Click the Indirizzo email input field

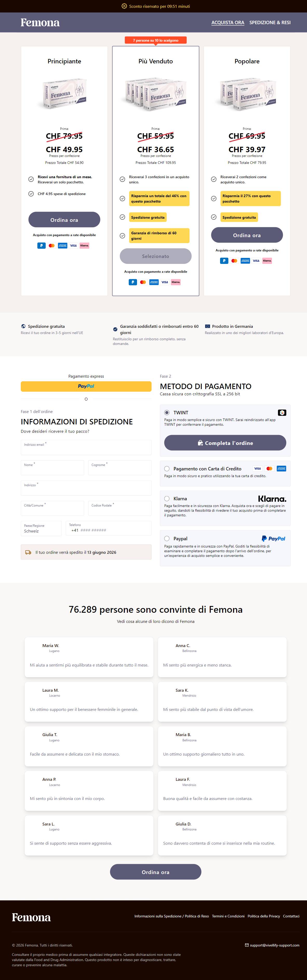pos(86,447)
